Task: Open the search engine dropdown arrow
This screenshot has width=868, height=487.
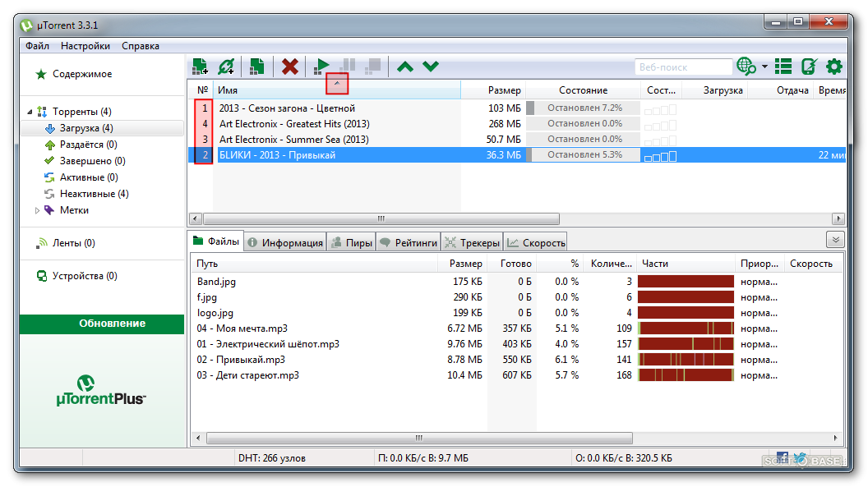Action: tap(764, 67)
